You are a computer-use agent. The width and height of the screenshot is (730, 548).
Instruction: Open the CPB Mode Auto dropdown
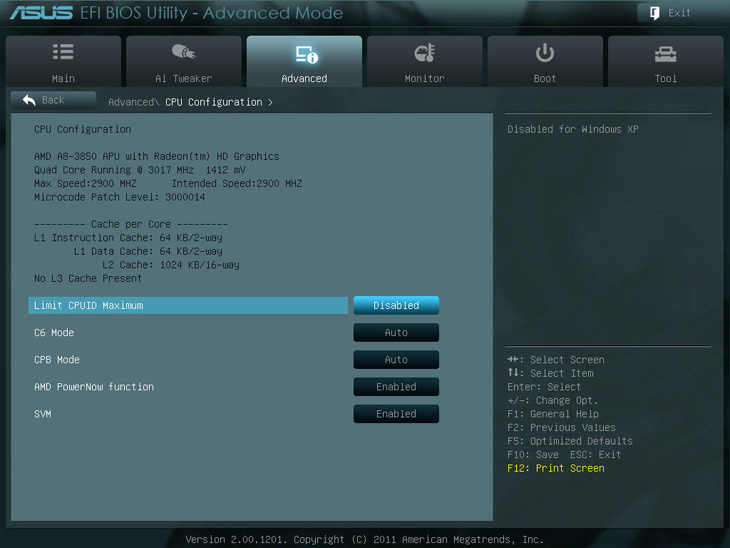tap(396, 359)
